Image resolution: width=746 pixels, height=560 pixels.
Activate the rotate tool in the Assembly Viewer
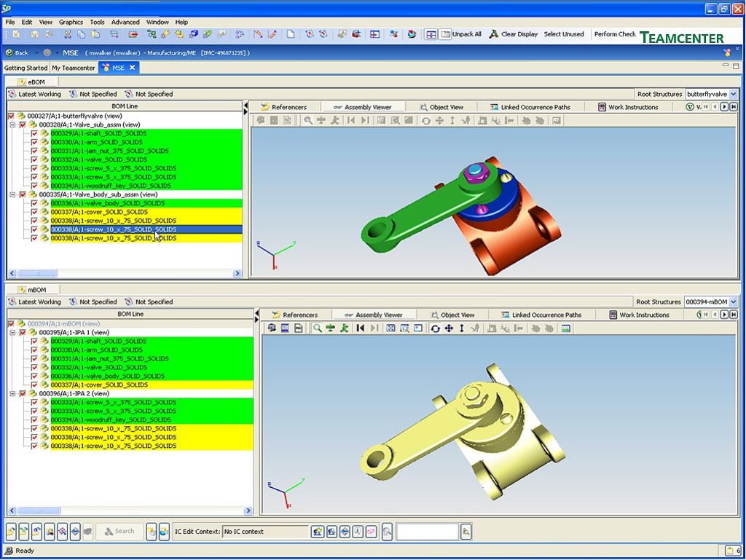tap(425, 120)
